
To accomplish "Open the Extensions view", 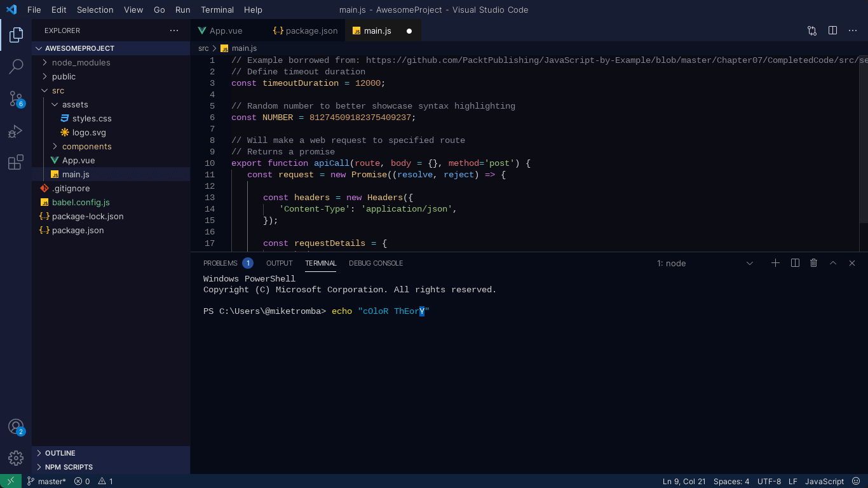I will coord(16,163).
